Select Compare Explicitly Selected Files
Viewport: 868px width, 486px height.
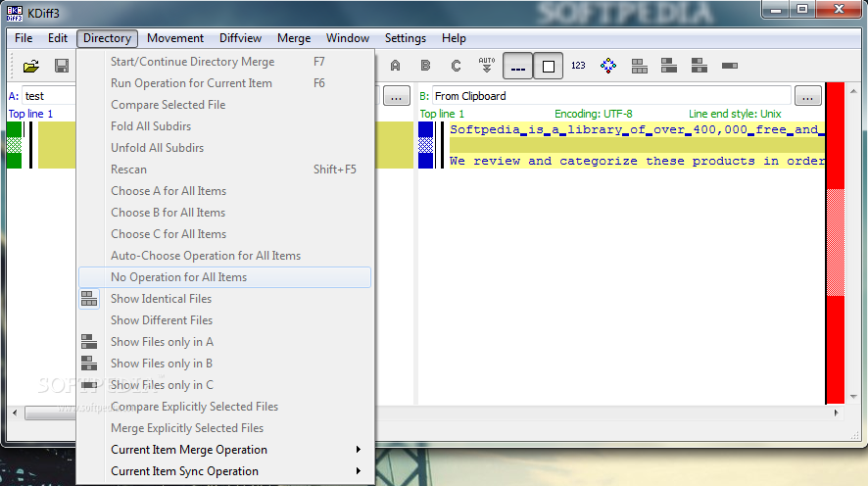pos(224,407)
